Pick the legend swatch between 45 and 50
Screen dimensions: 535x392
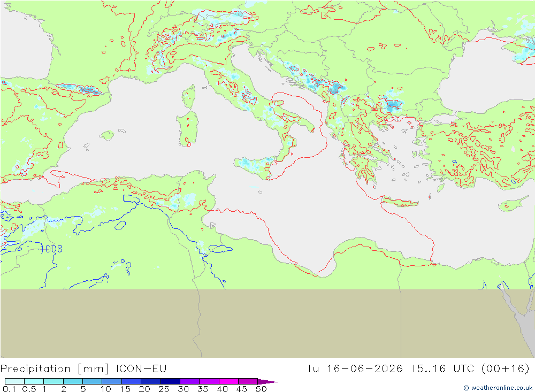[248, 381]
